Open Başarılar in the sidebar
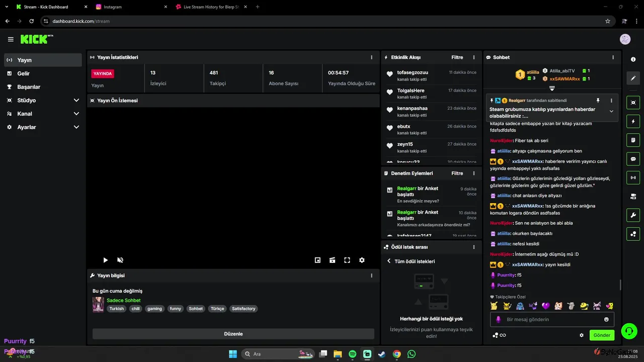 [x=43, y=87]
